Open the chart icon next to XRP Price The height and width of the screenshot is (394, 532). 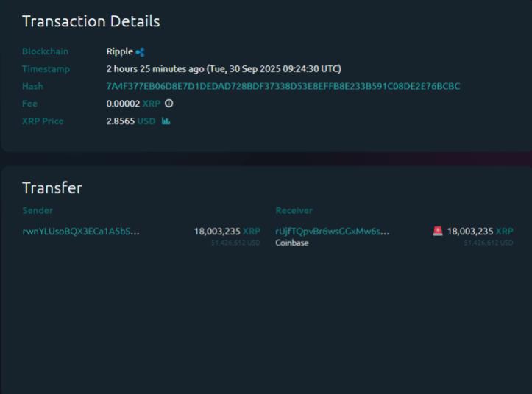(x=166, y=121)
